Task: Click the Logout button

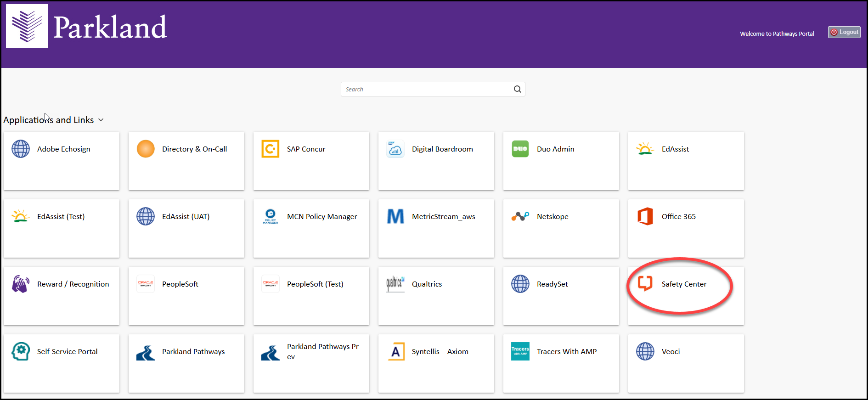Action: click(844, 32)
